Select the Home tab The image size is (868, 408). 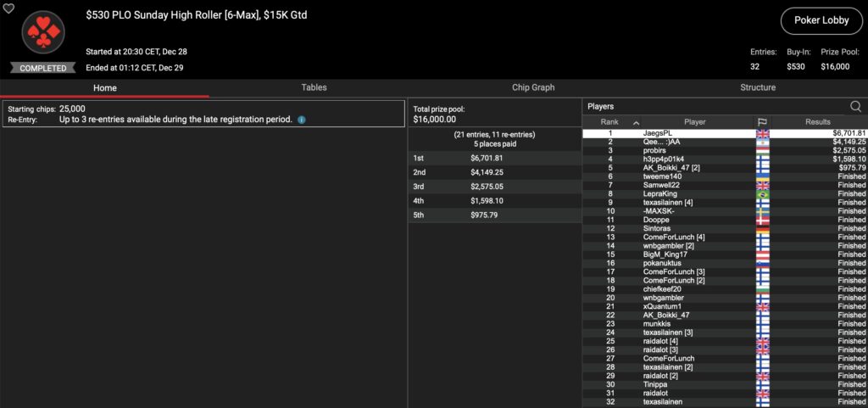tap(104, 87)
